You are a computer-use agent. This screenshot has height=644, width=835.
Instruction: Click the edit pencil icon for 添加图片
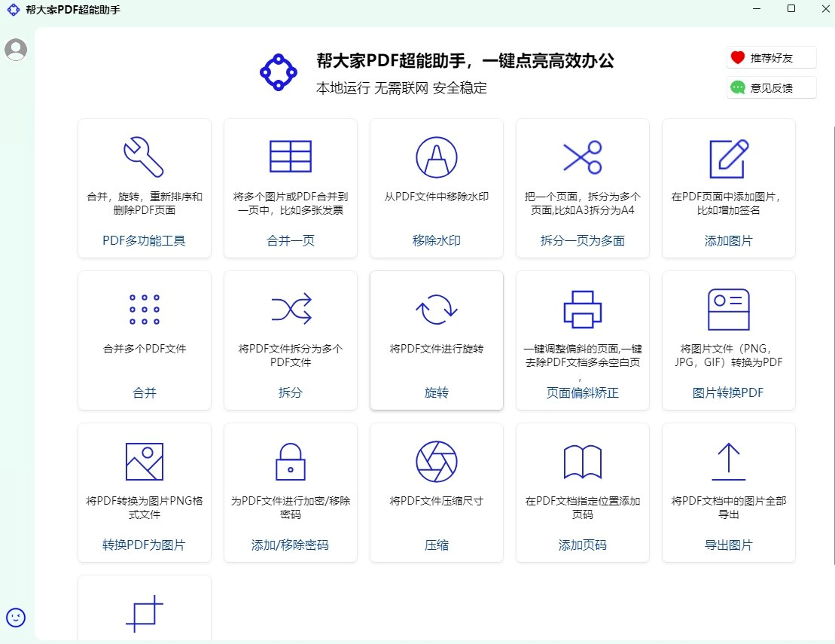[729, 158]
